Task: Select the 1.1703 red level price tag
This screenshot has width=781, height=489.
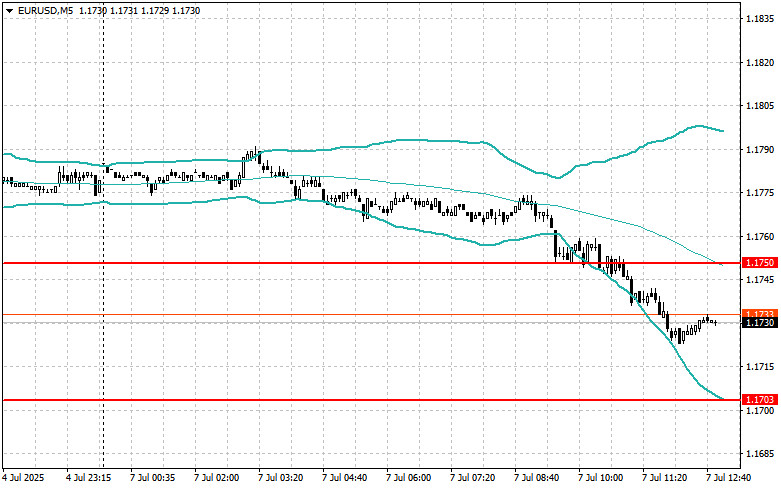Action: click(760, 399)
